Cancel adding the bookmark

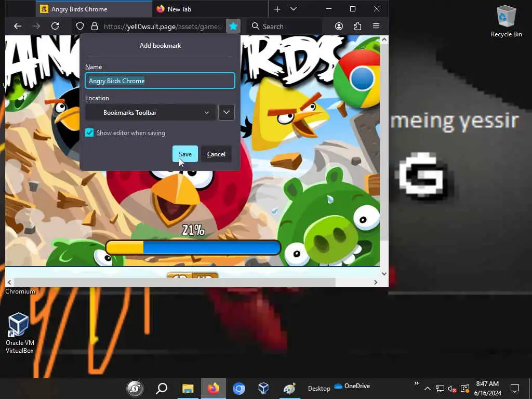click(216, 154)
